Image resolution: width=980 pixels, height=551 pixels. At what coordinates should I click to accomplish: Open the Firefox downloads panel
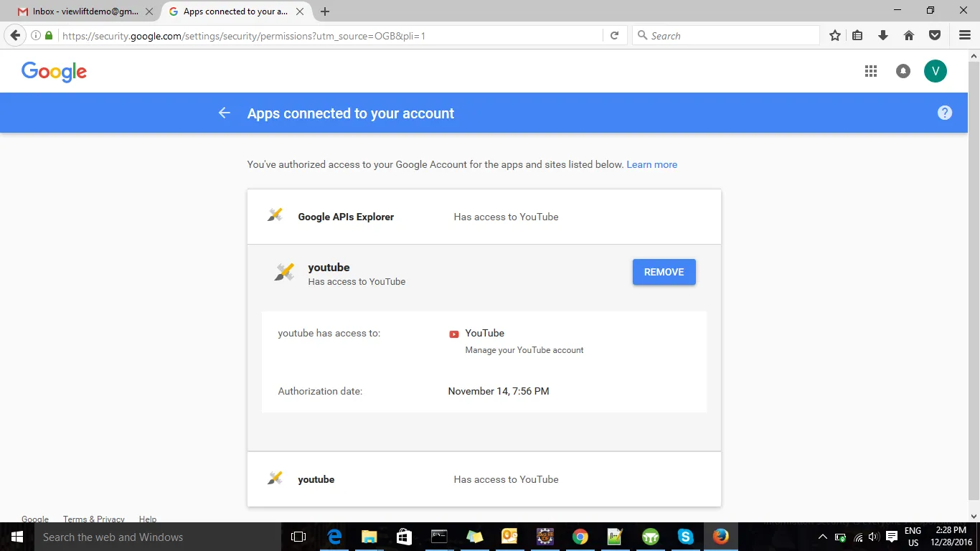click(883, 35)
